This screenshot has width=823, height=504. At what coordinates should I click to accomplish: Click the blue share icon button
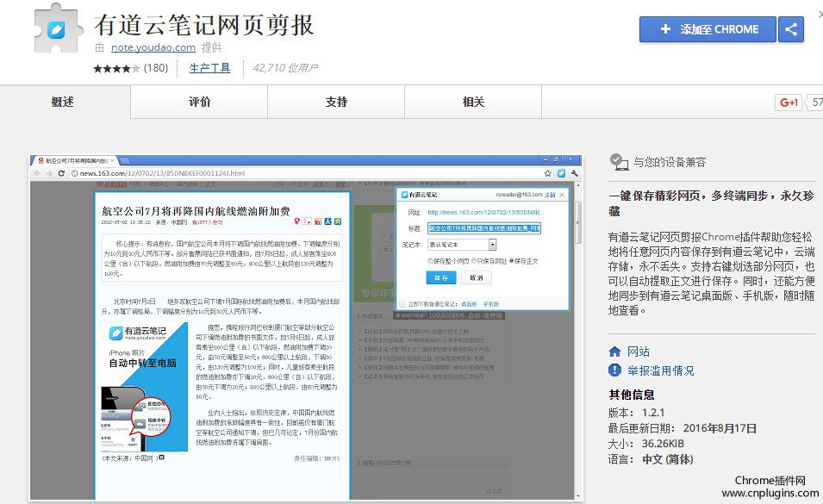point(791,29)
